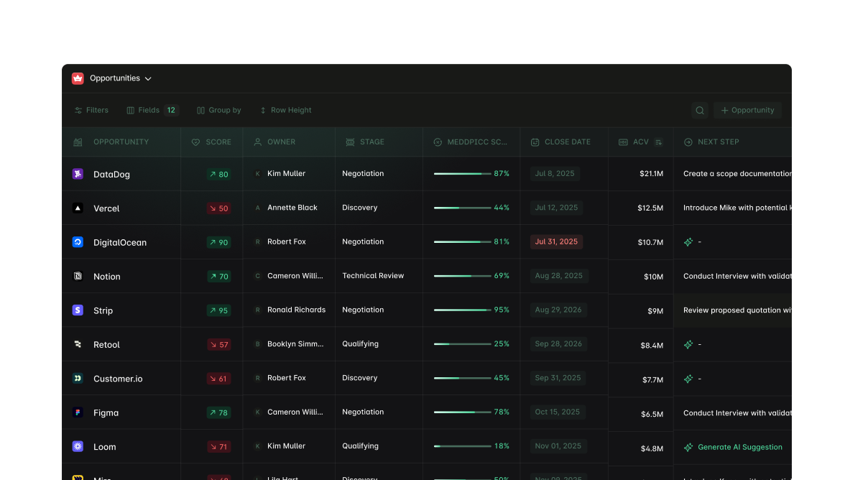Click the search magnifier icon
Screen dimensions: 868x480
tap(699, 110)
